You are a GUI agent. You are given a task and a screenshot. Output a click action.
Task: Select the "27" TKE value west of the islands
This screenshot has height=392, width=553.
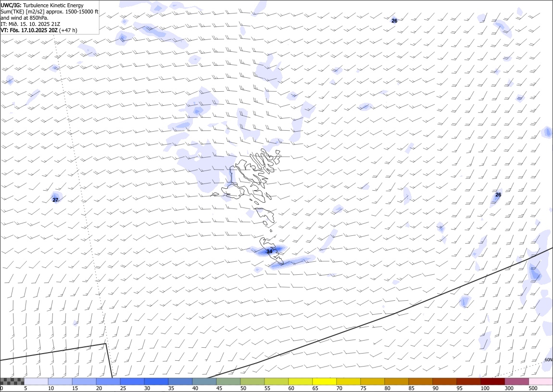(x=55, y=200)
